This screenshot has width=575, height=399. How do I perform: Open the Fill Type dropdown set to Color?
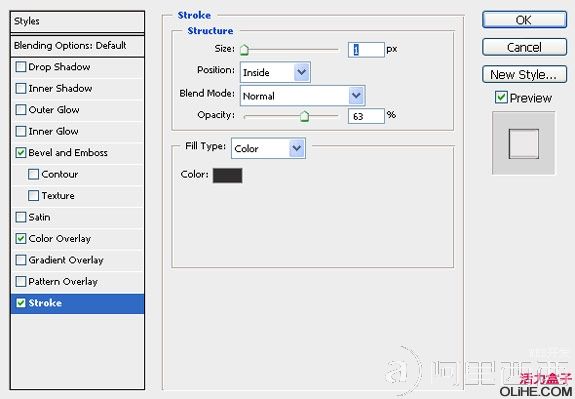(x=268, y=149)
